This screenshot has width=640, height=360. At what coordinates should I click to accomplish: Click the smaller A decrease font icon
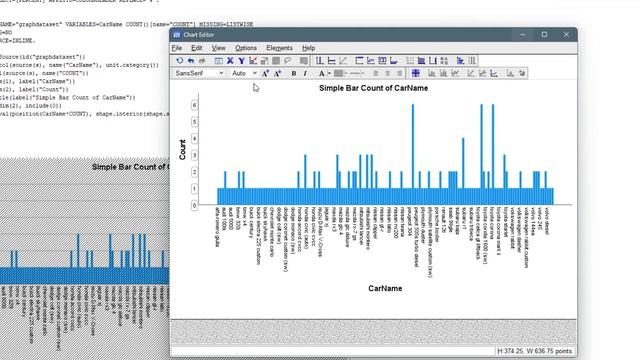tap(278, 73)
